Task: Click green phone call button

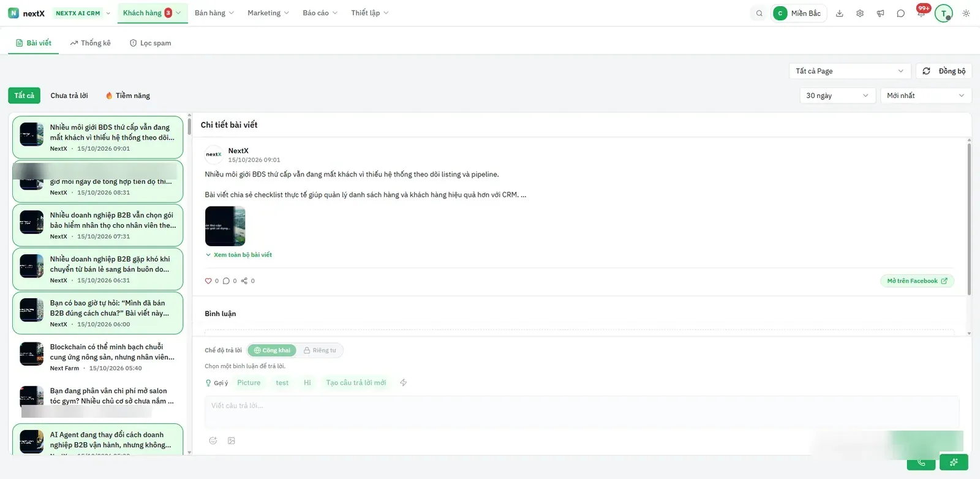Action: (921, 462)
